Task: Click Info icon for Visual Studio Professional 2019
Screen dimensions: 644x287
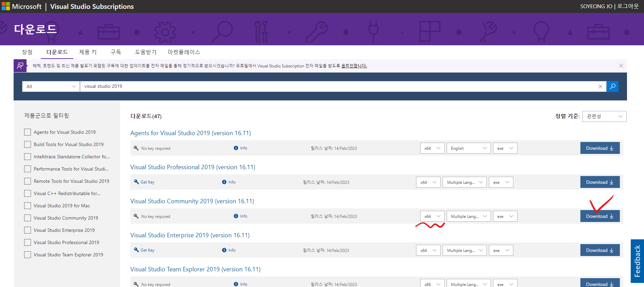Action: coord(224,182)
